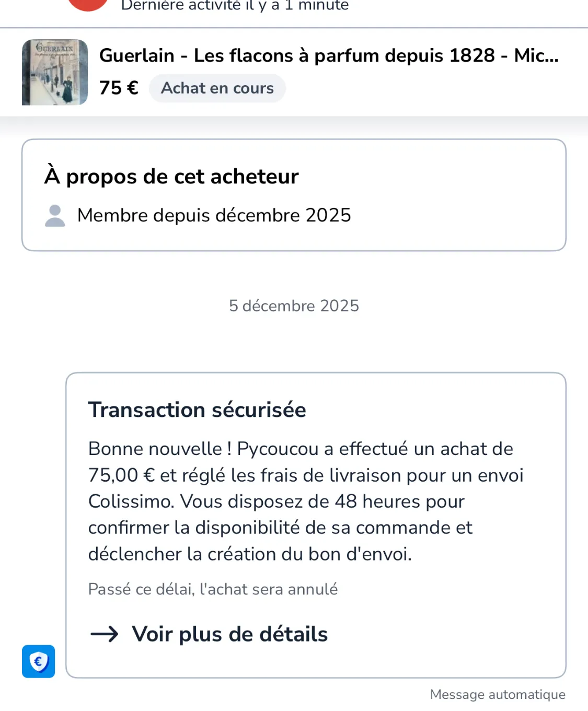
Task: Tap the Colissimo delivery mention in message
Action: [131, 502]
